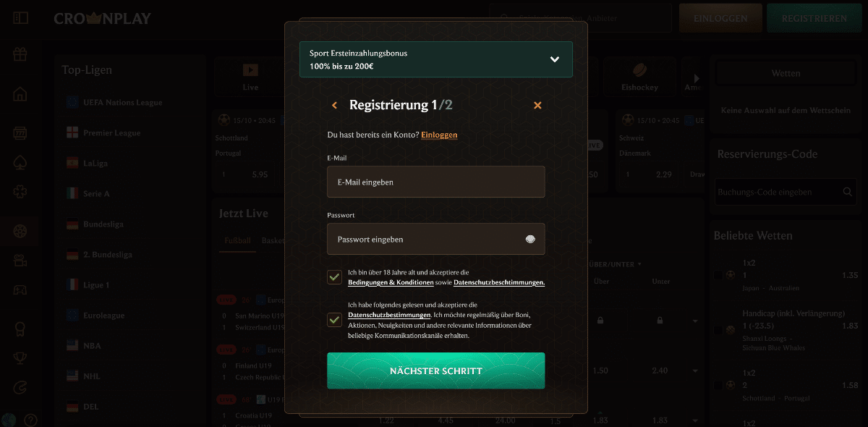The height and width of the screenshot is (427, 868).
Task: Select the Home icon in left sidebar
Action: (x=20, y=95)
